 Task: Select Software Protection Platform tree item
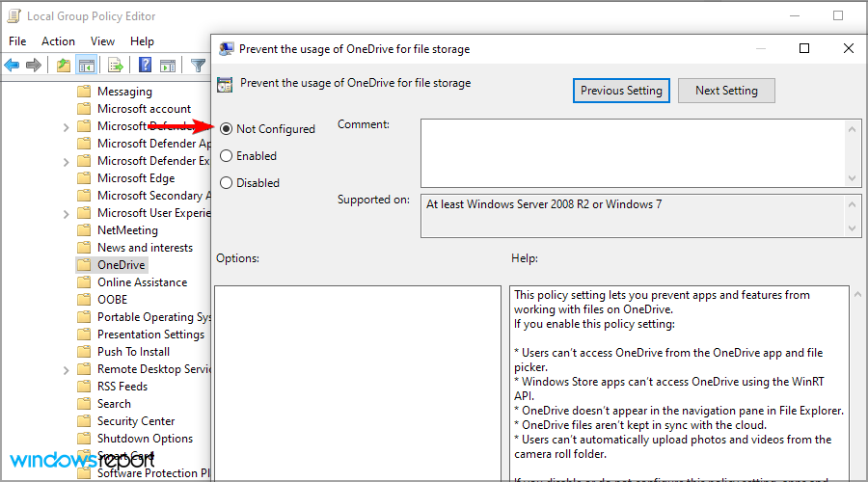153,473
